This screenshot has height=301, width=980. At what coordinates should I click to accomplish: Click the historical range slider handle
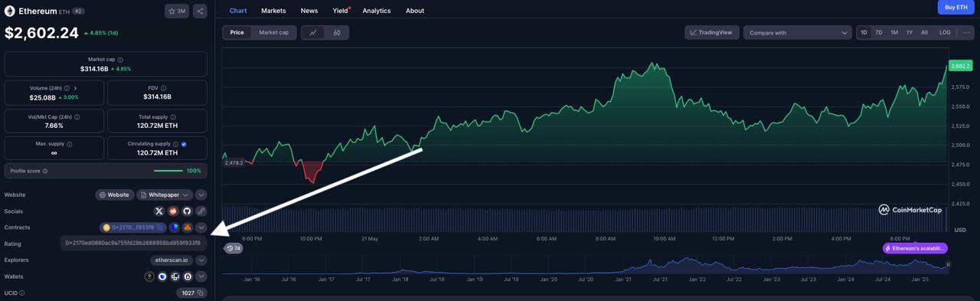pos(948,264)
